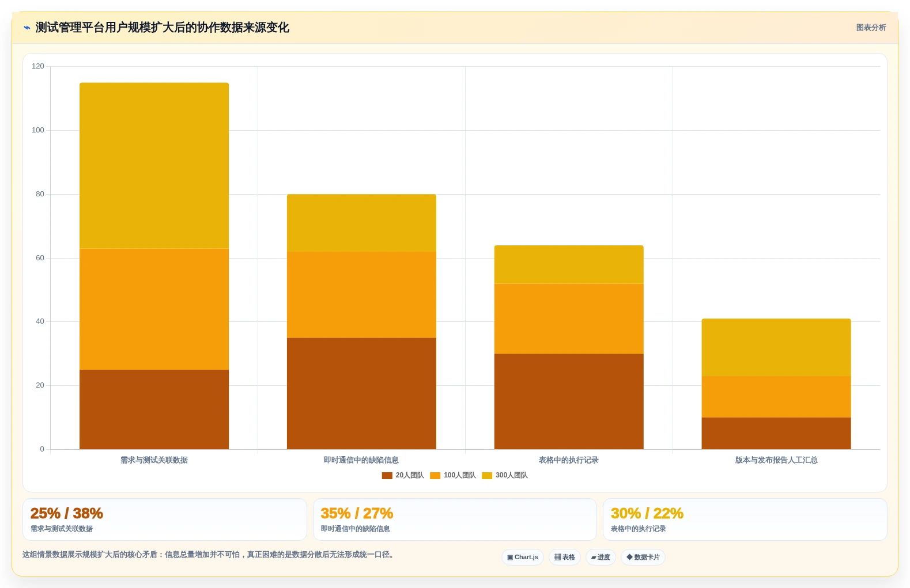
Task: Click the 需求与测试关联数据 x-axis label
Action: pyautogui.click(x=154, y=460)
